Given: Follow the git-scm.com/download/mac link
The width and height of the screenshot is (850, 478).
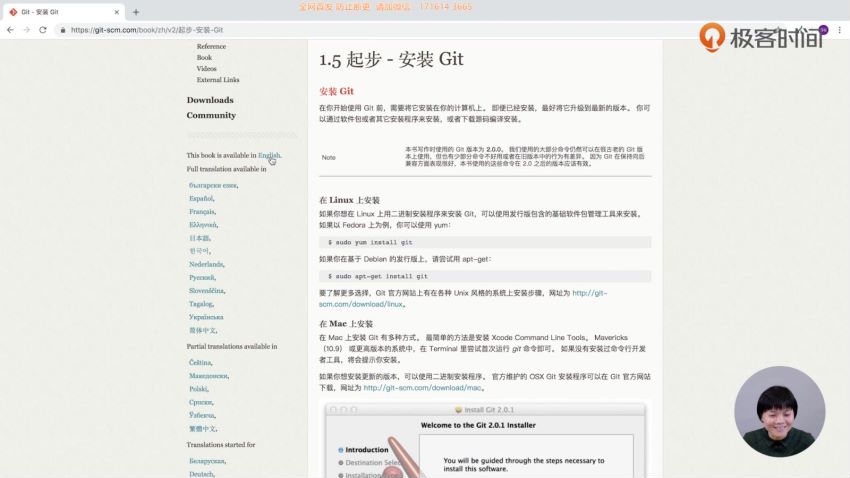Looking at the screenshot, I should coord(422,388).
